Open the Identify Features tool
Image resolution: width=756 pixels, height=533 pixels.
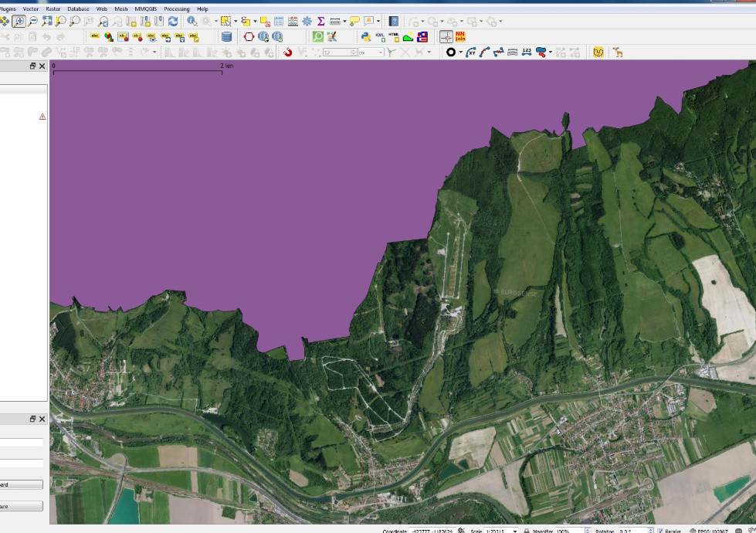[x=192, y=22]
